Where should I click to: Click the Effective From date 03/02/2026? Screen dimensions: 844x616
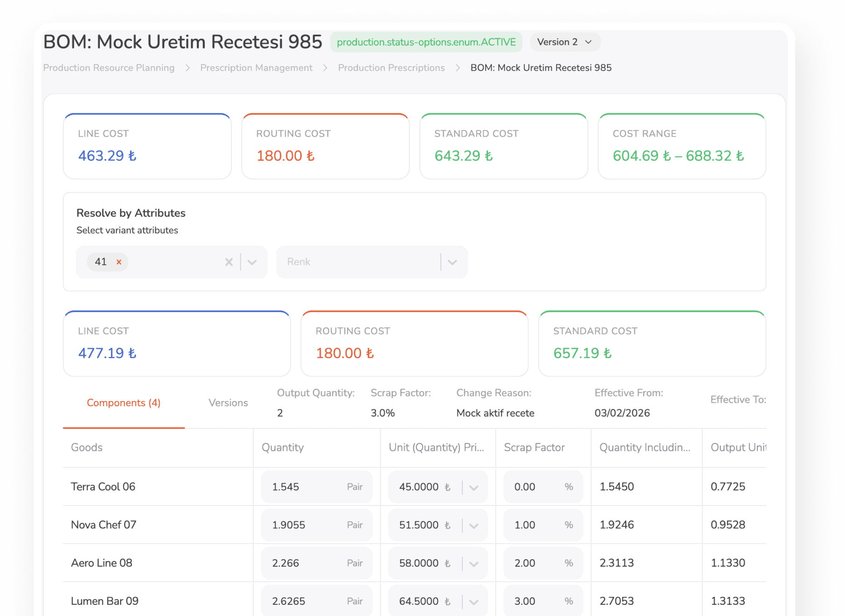[622, 413]
